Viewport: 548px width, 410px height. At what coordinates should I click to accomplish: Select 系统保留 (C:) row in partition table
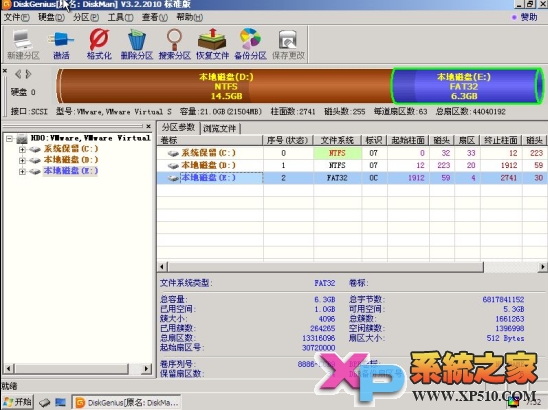(352, 153)
